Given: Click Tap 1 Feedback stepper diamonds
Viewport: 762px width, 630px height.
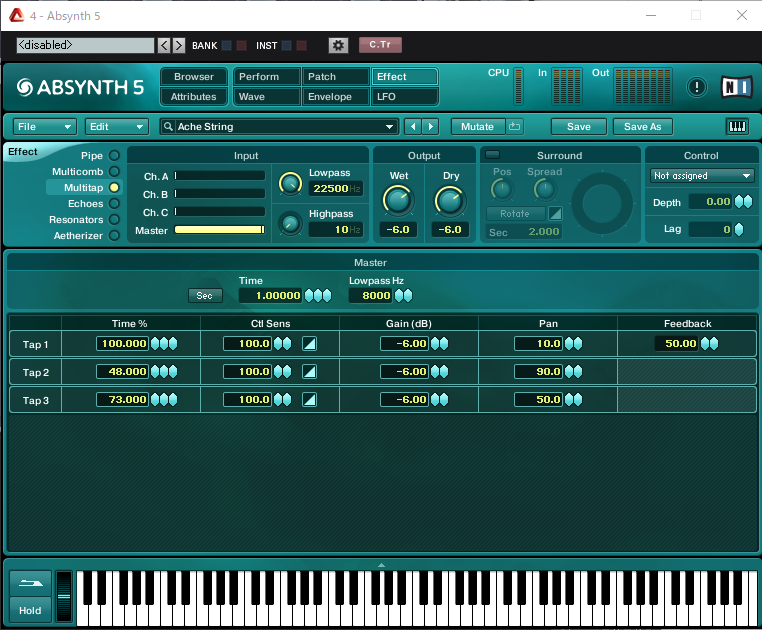Looking at the screenshot, I should click(x=710, y=344).
